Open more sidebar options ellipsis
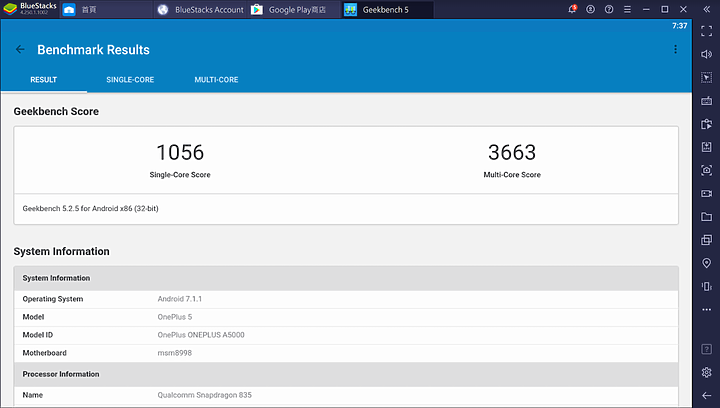720x408 pixels. click(706, 310)
